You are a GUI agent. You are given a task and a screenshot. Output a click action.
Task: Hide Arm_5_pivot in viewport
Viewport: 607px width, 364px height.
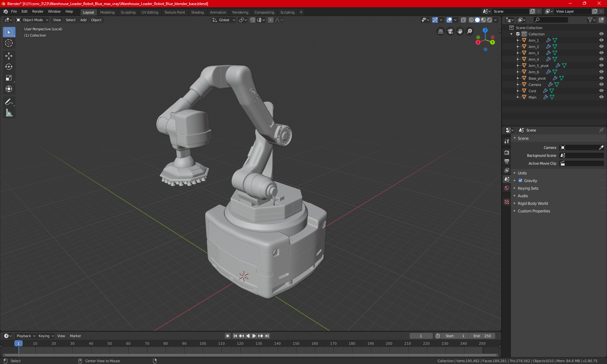pos(601,65)
